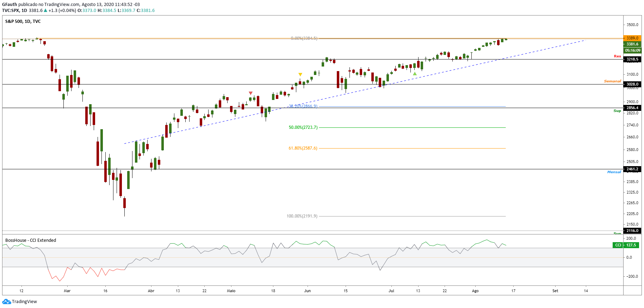Click the 100.00%(2191.9) Fibonacci label
The width and height of the screenshot is (644, 308).
point(302,216)
